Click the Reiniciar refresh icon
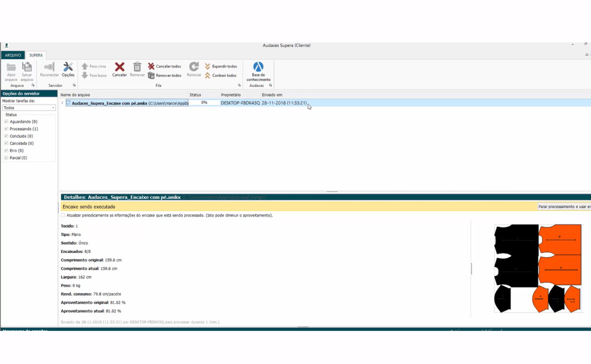591x364 pixels. click(x=194, y=66)
